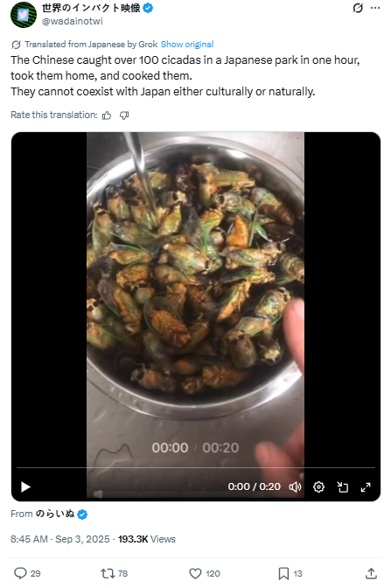This screenshot has width=384, height=588.
Task: Seek on the video progress bar
Action: 196,467
